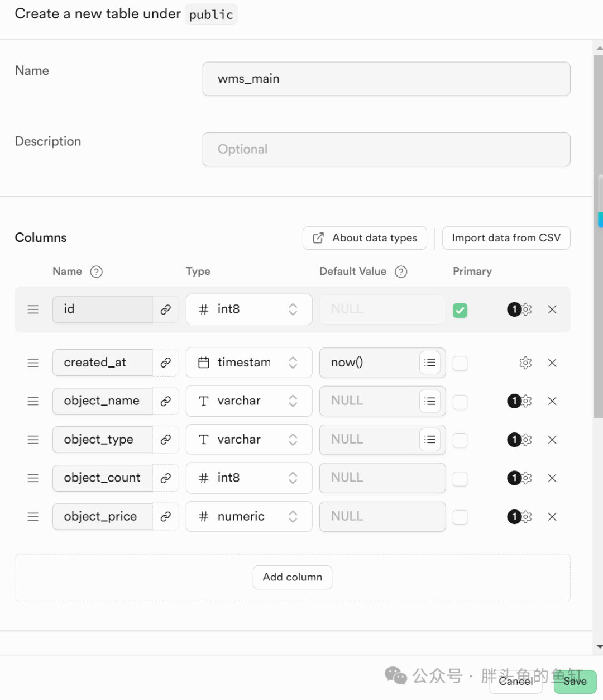Mark object_name as primary key
Screen dimensions: 603x700
coord(460,402)
